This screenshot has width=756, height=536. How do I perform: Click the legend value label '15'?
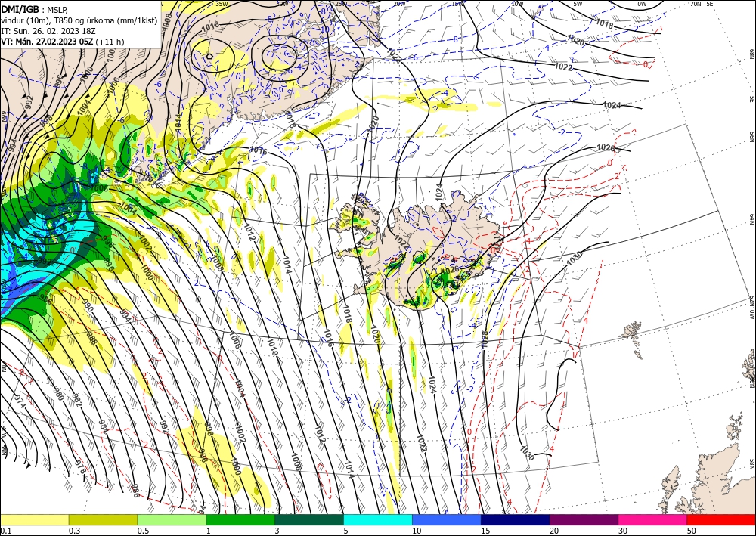(x=485, y=531)
